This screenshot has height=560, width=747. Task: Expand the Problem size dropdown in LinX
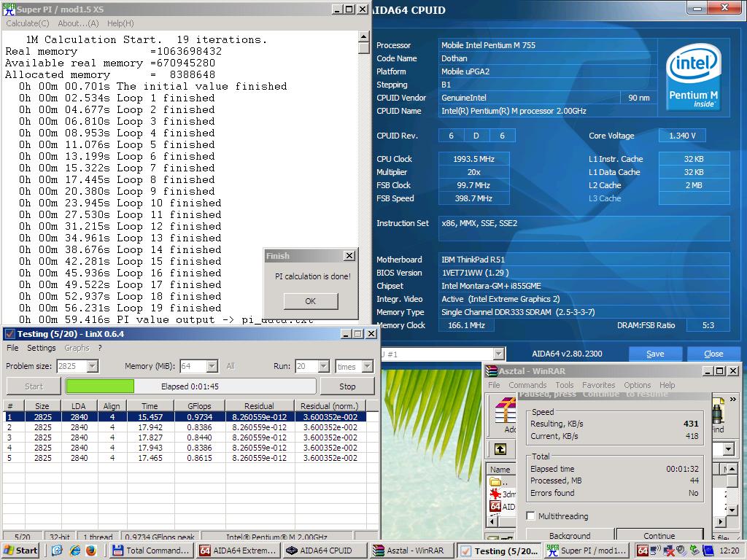point(93,366)
